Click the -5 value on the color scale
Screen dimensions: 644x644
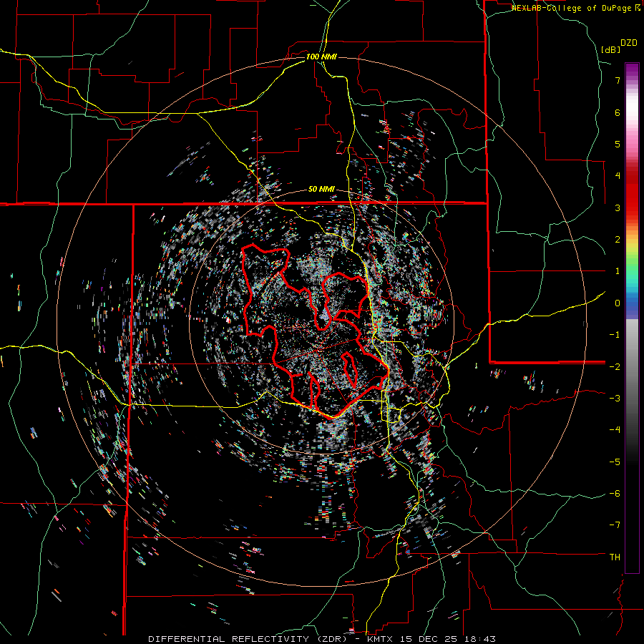coord(615,462)
